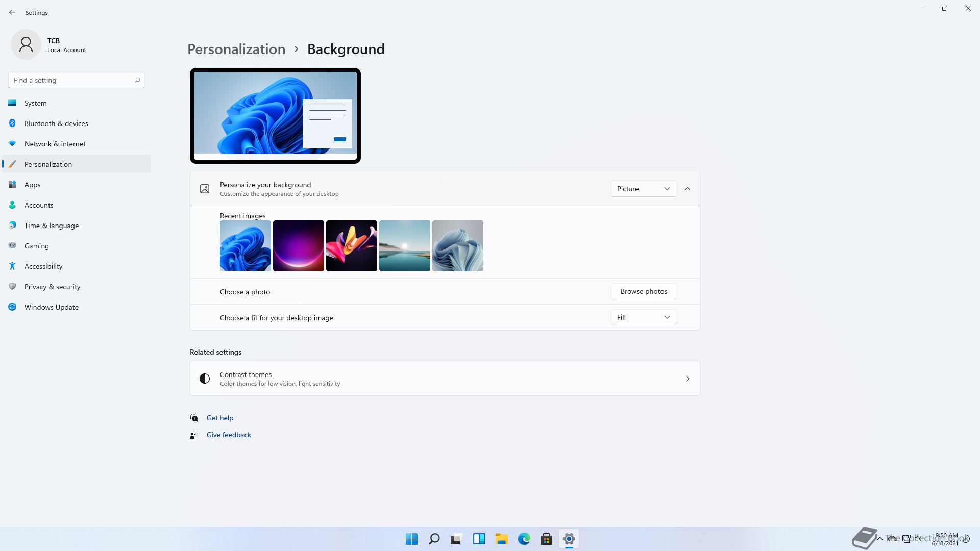Viewport: 980px width, 551px height.
Task: Click the Settings gear on the taskbar
Action: (569, 539)
